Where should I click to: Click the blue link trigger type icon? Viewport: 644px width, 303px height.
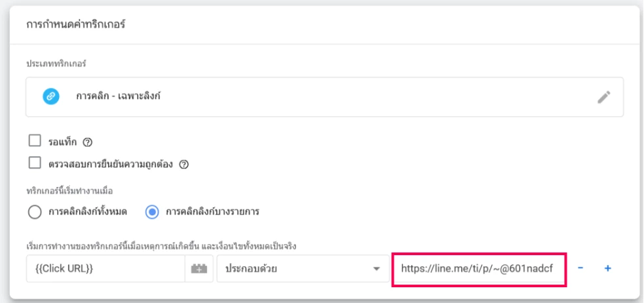click(x=51, y=96)
